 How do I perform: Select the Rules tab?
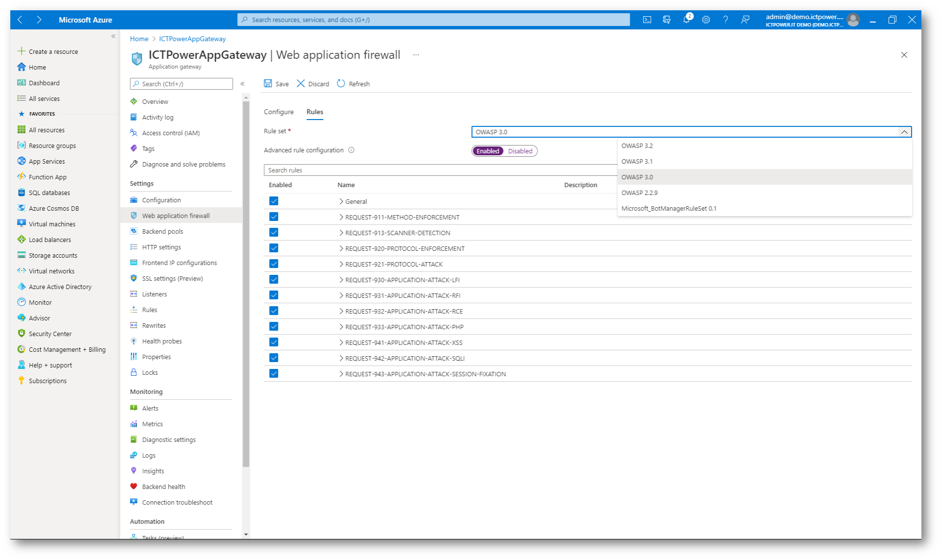(x=315, y=112)
